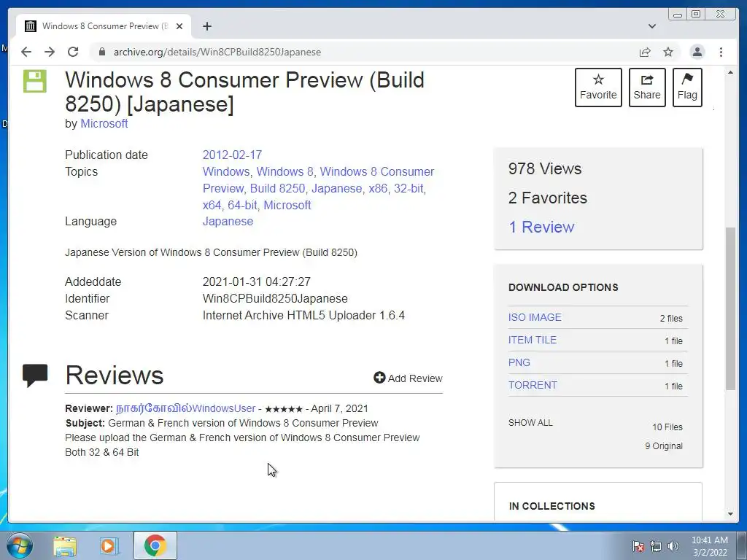The height and width of the screenshot is (560, 747).
Task: Reload the page with refresh icon
Action: point(73,52)
